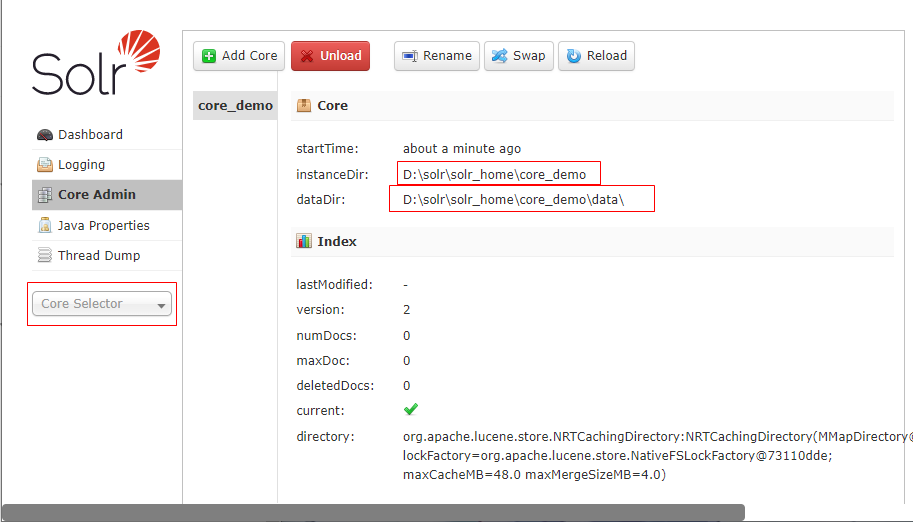Click the Solr logo
This screenshot has width=913, height=522.
click(96, 62)
